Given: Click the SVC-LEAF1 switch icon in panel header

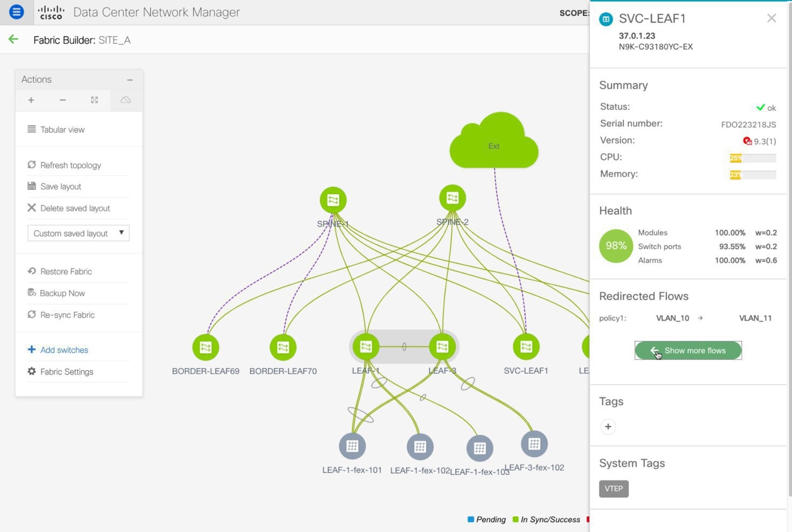Looking at the screenshot, I should (606, 19).
